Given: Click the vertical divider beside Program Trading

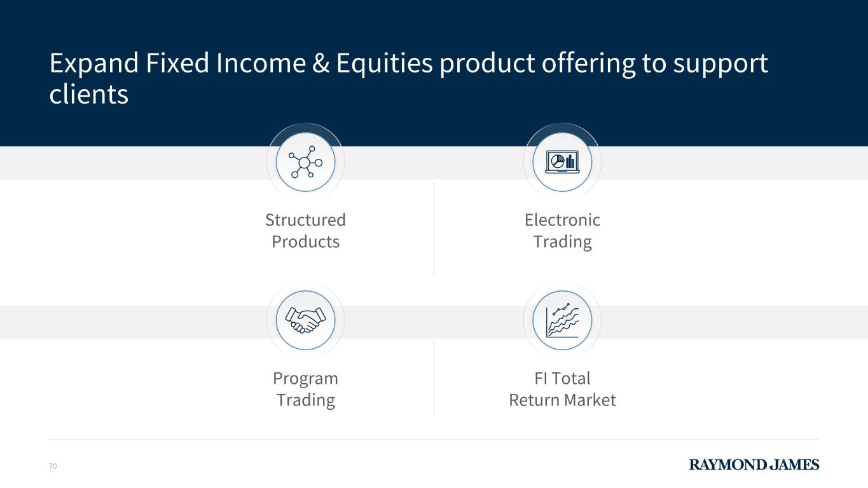Looking at the screenshot, I should click(x=434, y=376).
